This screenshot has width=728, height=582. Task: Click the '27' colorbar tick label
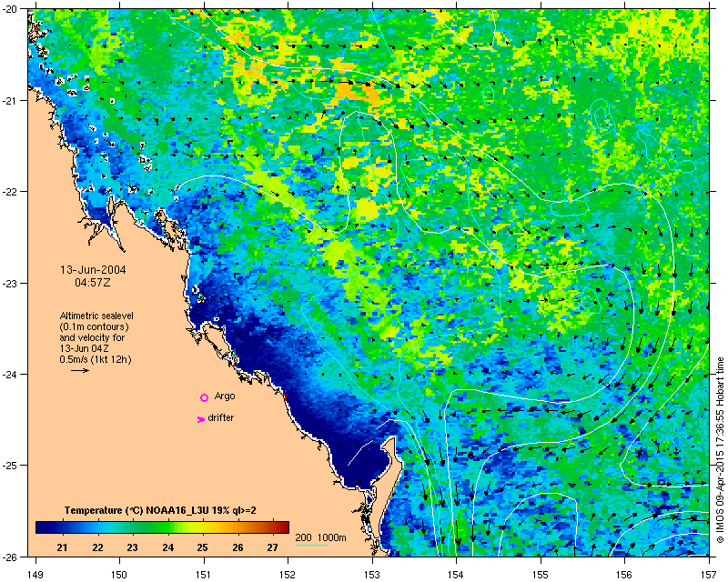pos(272,547)
